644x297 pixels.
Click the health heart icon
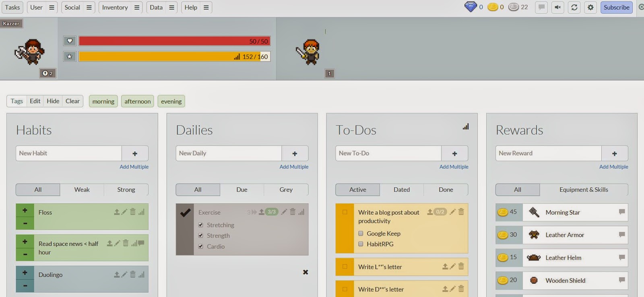(x=70, y=41)
